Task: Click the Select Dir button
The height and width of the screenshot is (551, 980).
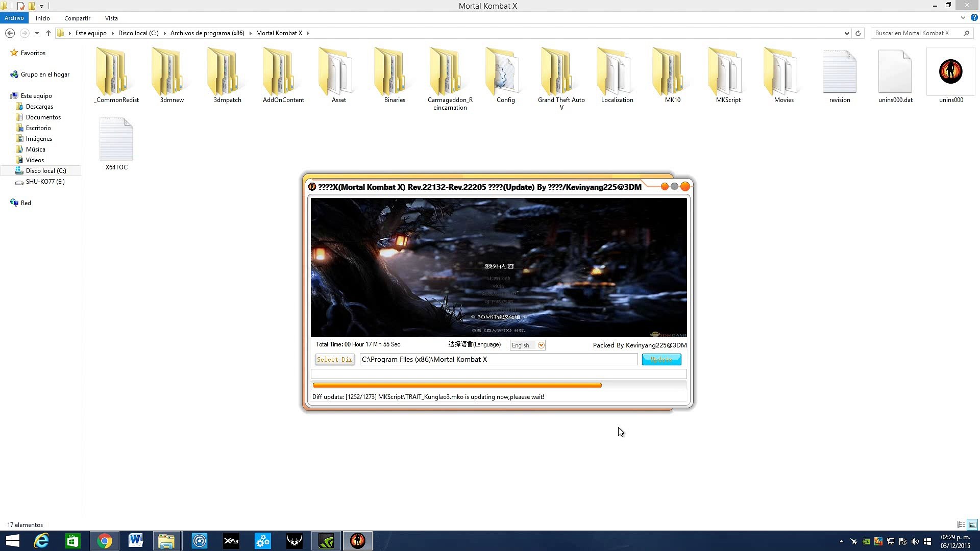Action: tap(334, 360)
